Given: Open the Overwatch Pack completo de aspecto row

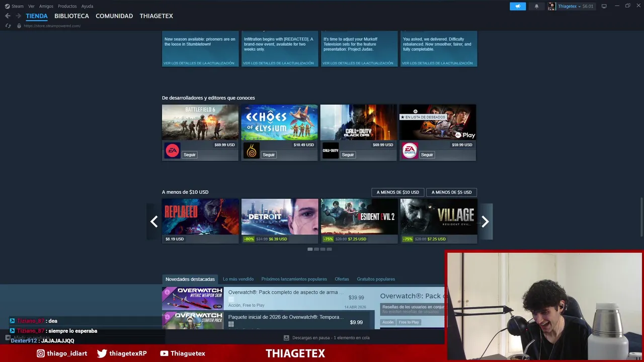Looking at the screenshot, I should [269, 298].
